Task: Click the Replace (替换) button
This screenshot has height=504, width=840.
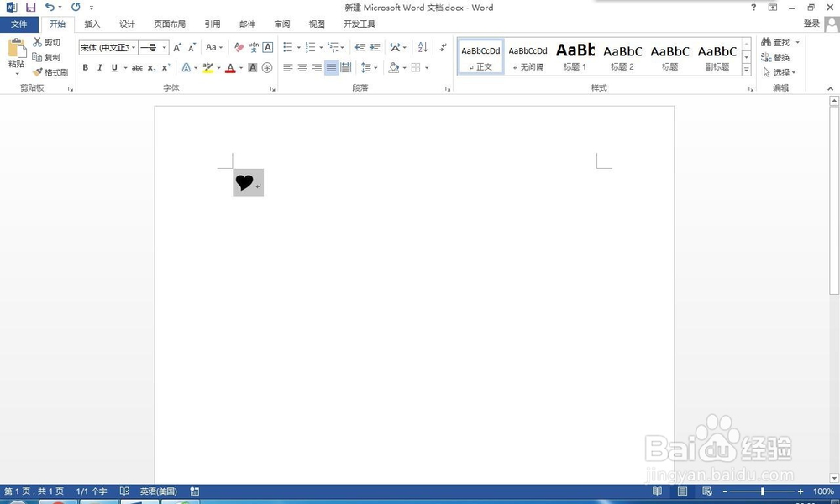Action: coord(775,57)
